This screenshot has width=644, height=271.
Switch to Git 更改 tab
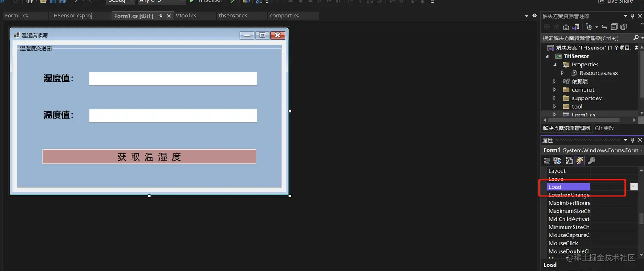[x=605, y=128]
